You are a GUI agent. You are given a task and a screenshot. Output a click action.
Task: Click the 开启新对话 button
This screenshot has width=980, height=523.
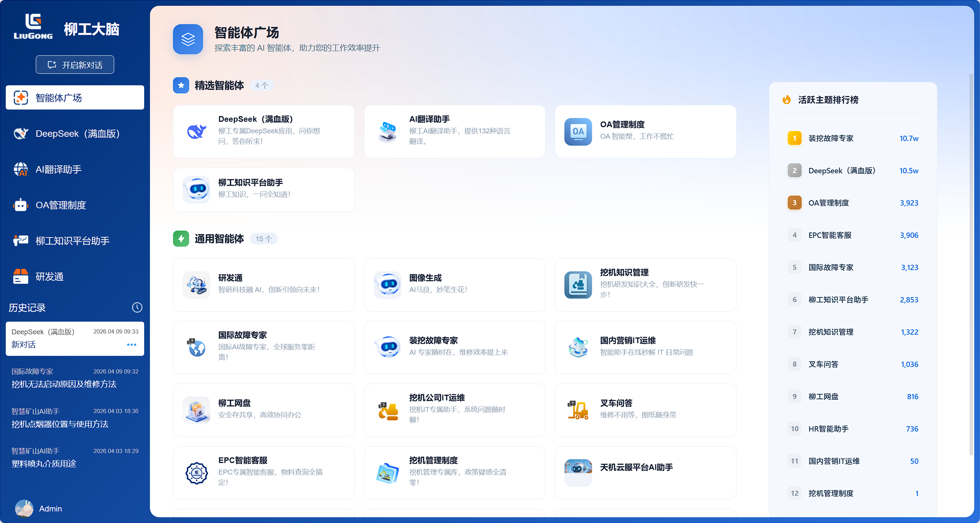pos(75,65)
